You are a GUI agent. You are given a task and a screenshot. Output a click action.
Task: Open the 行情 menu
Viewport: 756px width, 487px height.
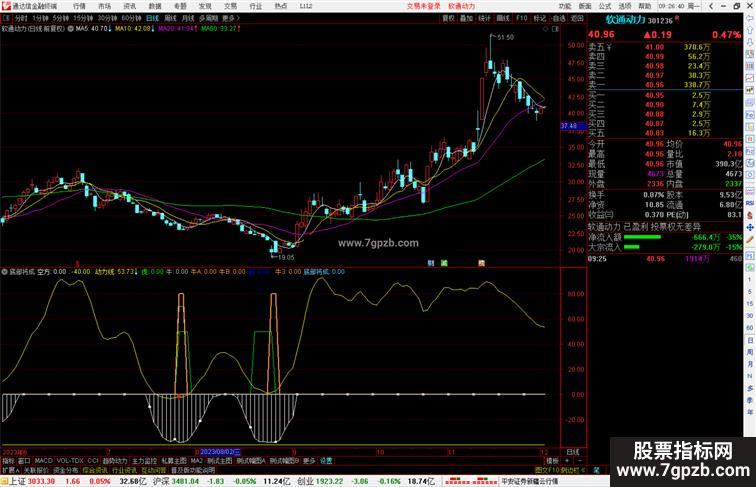(x=79, y=6)
